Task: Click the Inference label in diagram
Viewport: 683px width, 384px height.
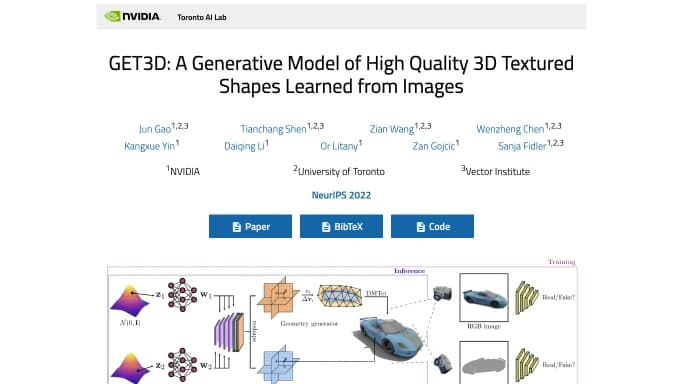Action: 409,271
